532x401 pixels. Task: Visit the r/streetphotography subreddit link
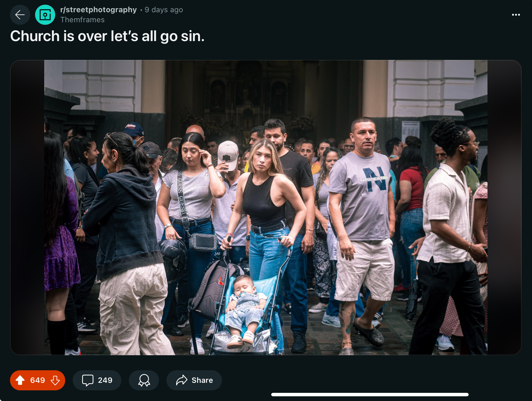(x=98, y=10)
